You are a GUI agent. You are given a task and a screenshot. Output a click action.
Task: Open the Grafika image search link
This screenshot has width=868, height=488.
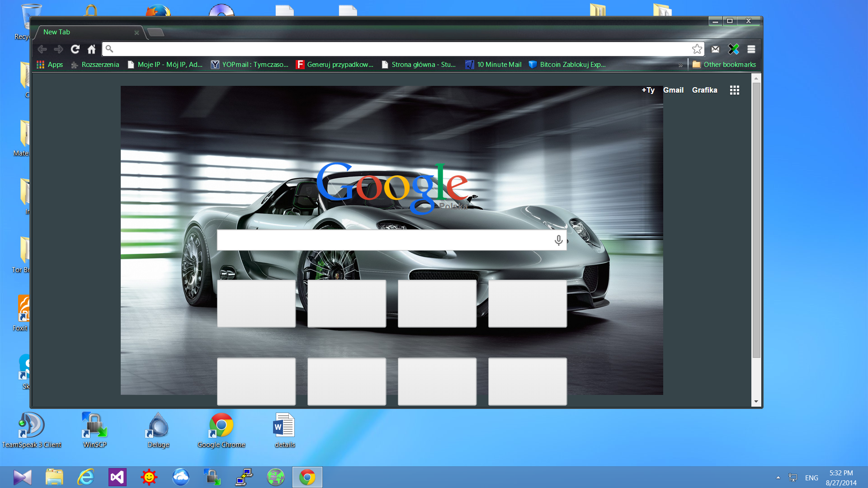pos(704,90)
